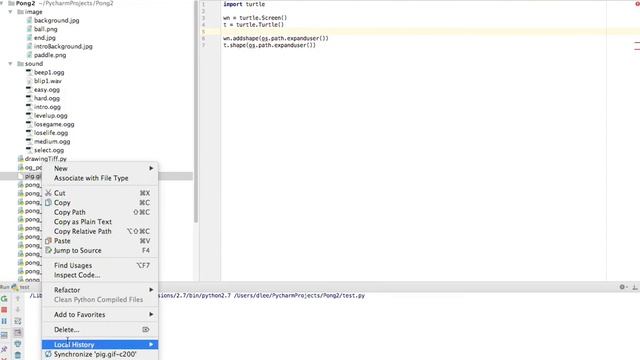
Task: Choose Synchronize 'pig.gif-c200'
Action: point(100,354)
